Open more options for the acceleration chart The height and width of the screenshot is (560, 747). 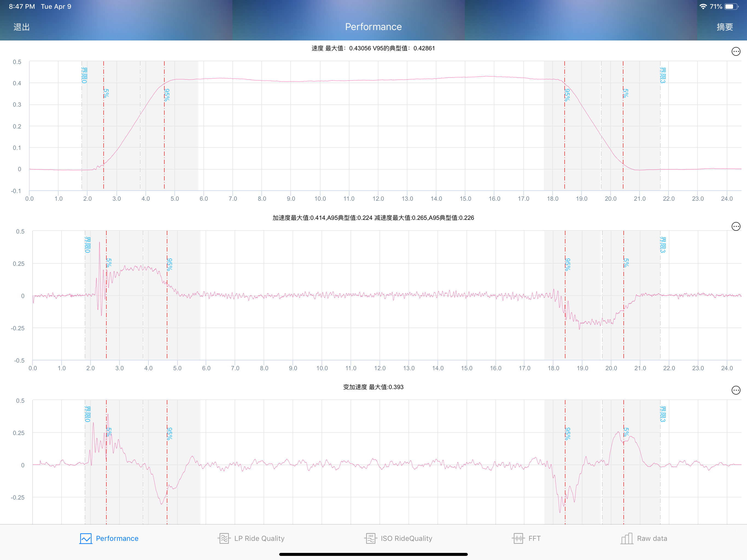(736, 226)
